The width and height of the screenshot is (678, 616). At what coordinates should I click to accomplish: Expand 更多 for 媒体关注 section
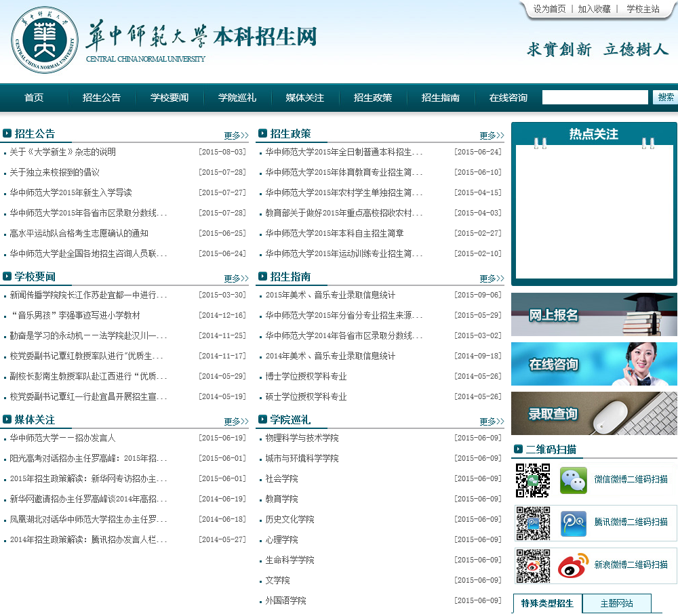click(x=236, y=422)
